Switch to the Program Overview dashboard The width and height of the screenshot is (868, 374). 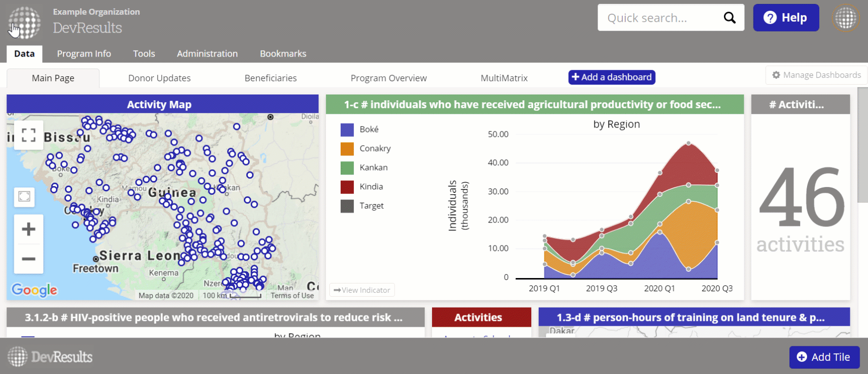[389, 78]
